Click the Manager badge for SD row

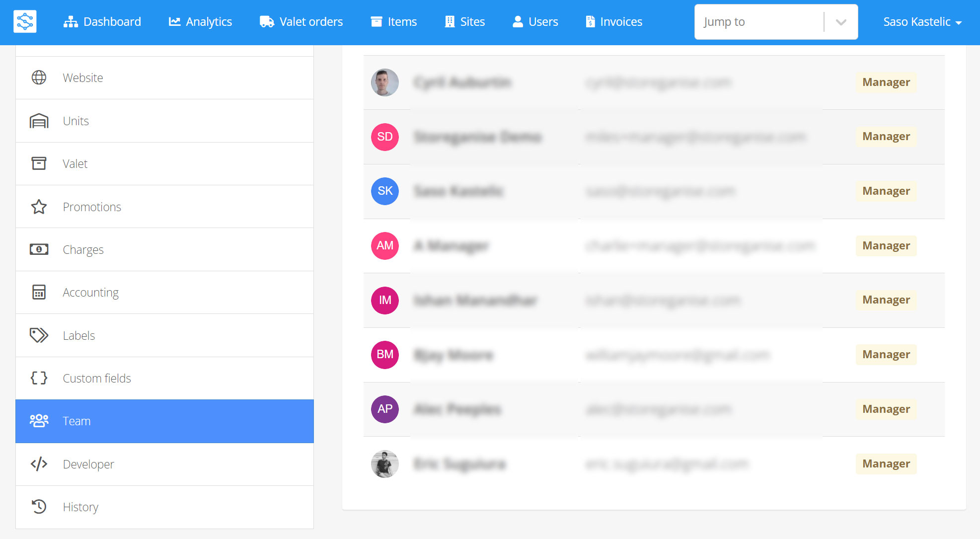[886, 137]
